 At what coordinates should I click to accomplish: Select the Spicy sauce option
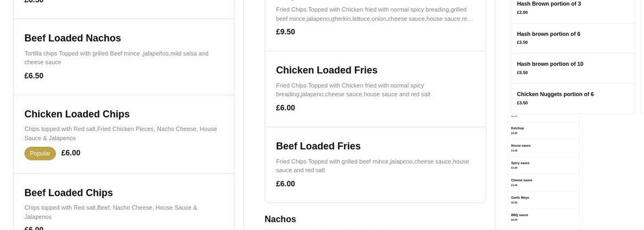tap(520, 163)
